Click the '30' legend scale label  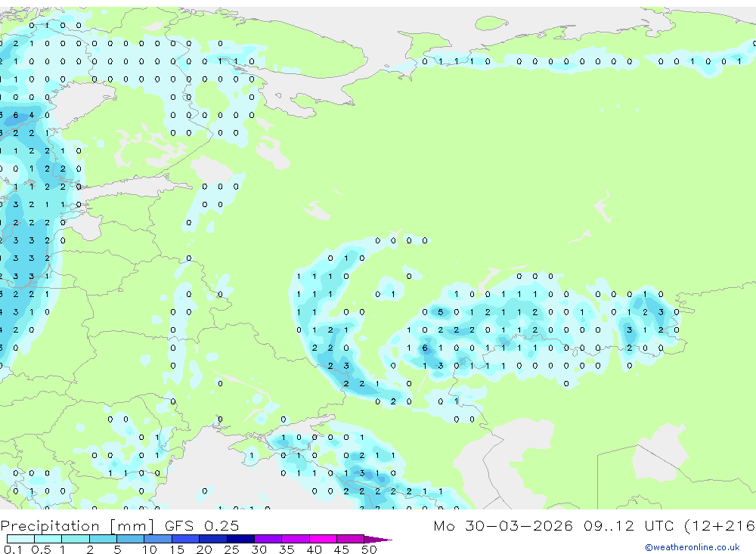click(x=259, y=549)
